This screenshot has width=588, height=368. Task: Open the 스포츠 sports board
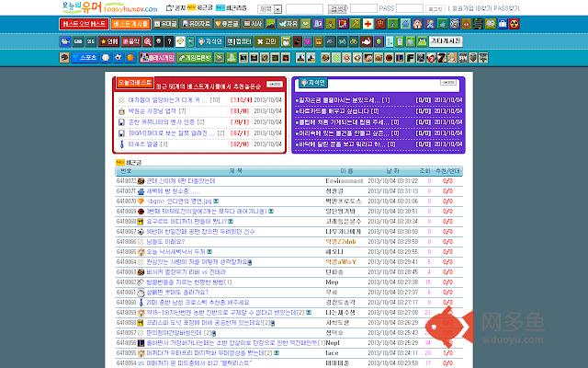pos(85,57)
